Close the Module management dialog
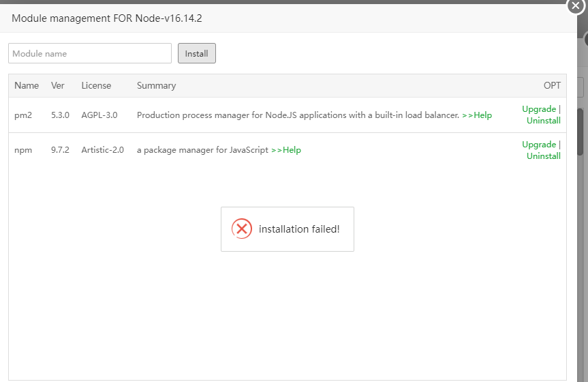588x382 pixels. click(576, 6)
